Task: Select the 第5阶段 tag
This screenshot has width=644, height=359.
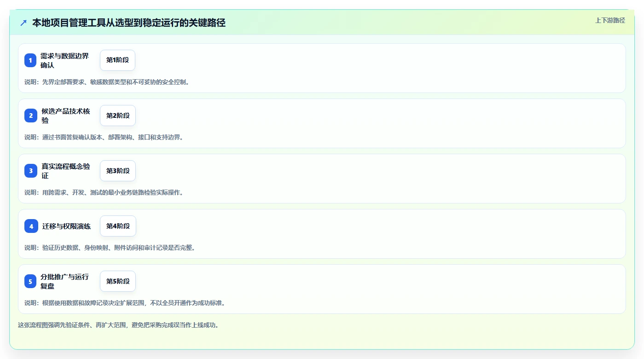Action: coord(118,281)
